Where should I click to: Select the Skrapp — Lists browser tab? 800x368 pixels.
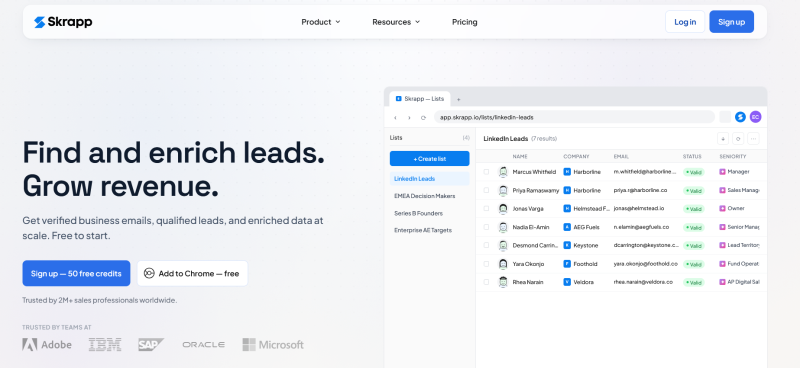[x=420, y=99]
